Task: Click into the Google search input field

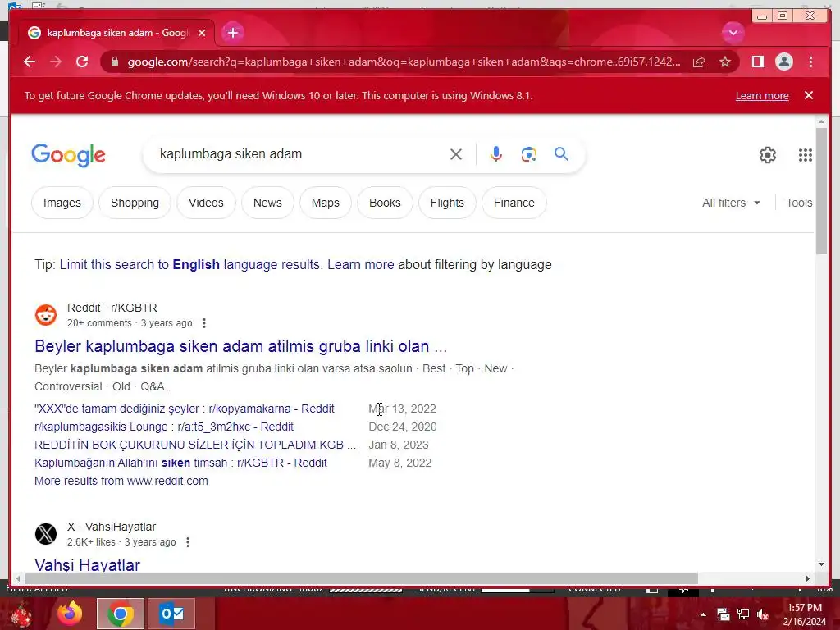Action: (x=300, y=154)
